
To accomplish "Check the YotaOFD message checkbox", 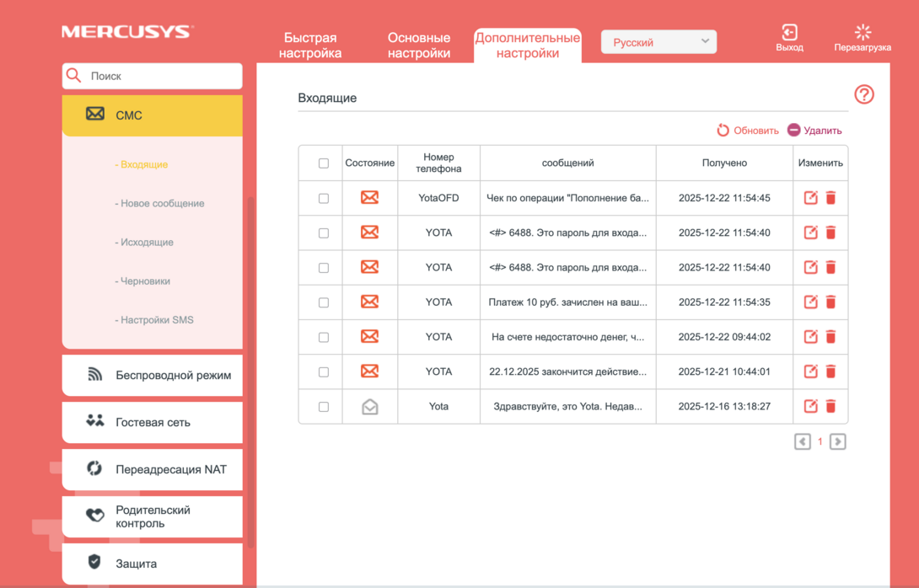I will click(x=323, y=198).
